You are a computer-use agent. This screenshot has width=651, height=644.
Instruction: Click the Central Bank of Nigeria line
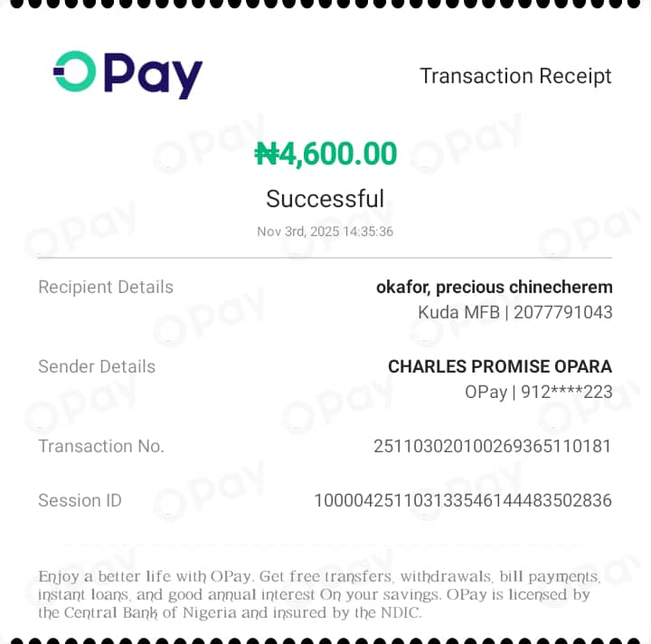[x=230, y=613]
